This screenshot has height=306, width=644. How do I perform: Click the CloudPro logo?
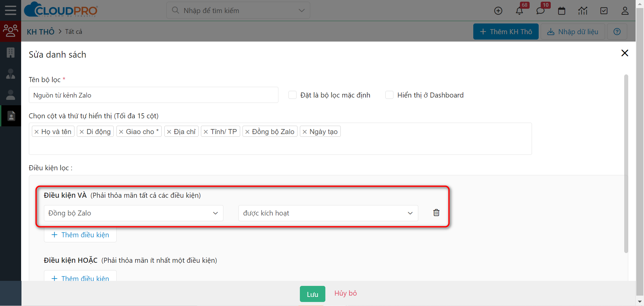tap(61, 10)
